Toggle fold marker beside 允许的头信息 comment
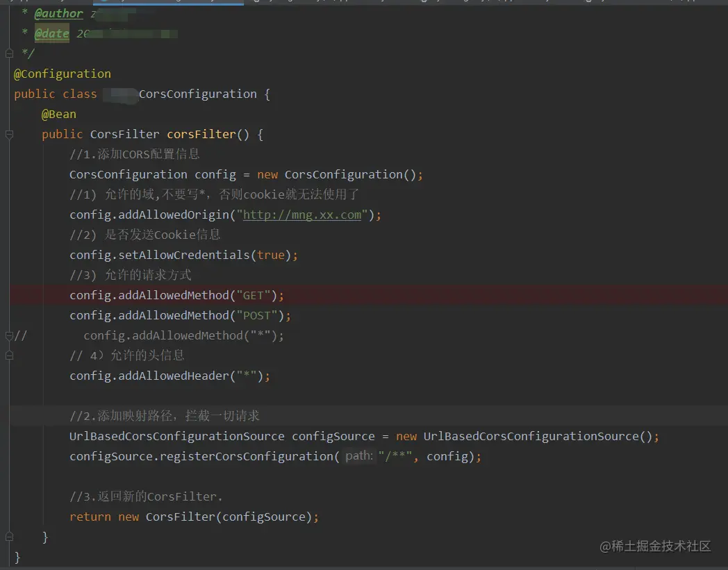 coord(9,356)
